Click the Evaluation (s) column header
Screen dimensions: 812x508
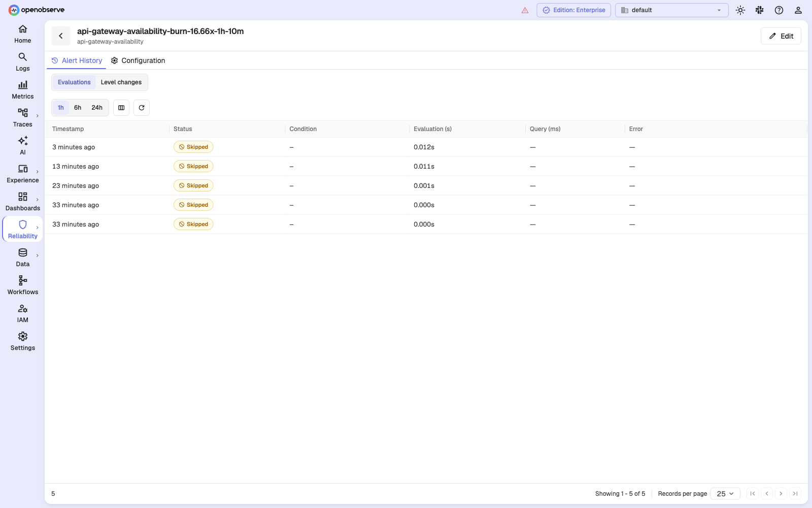point(432,129)
